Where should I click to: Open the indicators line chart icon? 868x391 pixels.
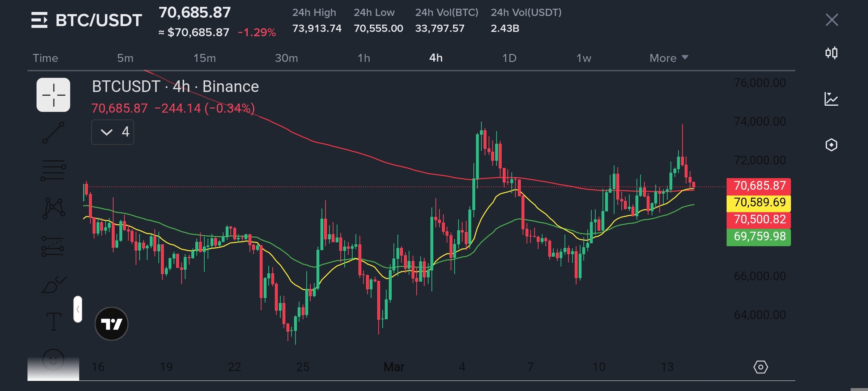831,99
